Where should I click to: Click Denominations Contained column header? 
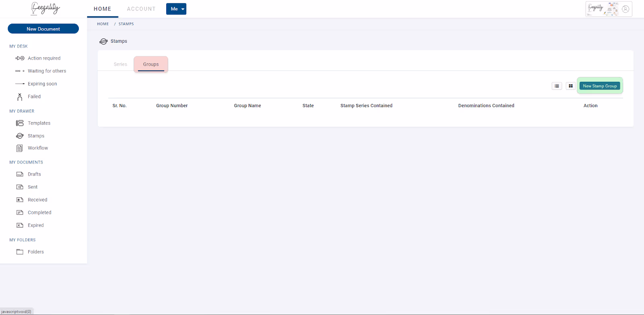click(x=486, y=106)
